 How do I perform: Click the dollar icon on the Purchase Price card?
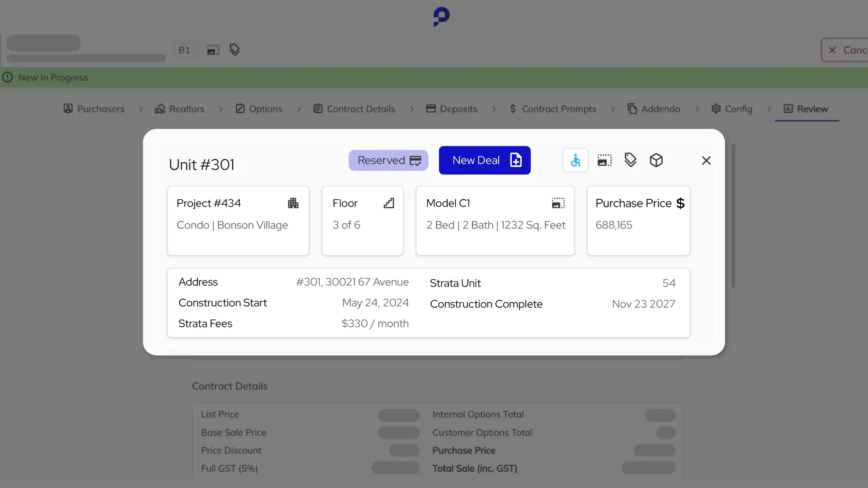[681, 203]
